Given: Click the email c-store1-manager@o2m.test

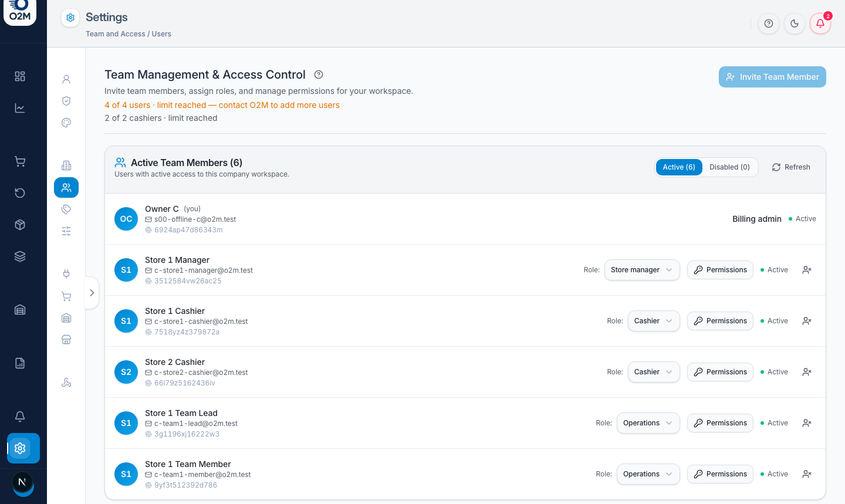Looking at the screenshot, I should pyautogui.click(x=204, y=270).
